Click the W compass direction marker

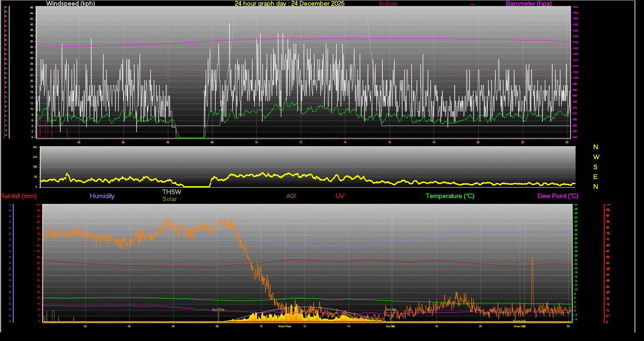pos(596,157)
